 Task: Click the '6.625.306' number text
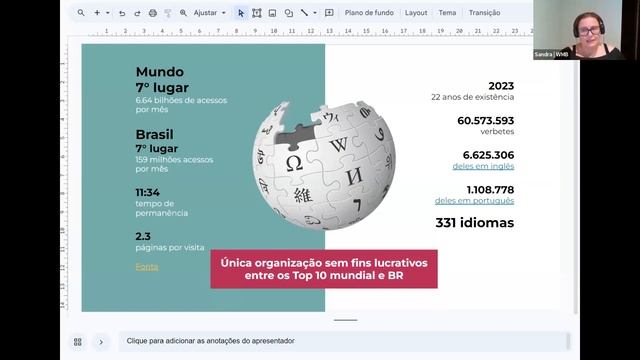coord(488,156)
